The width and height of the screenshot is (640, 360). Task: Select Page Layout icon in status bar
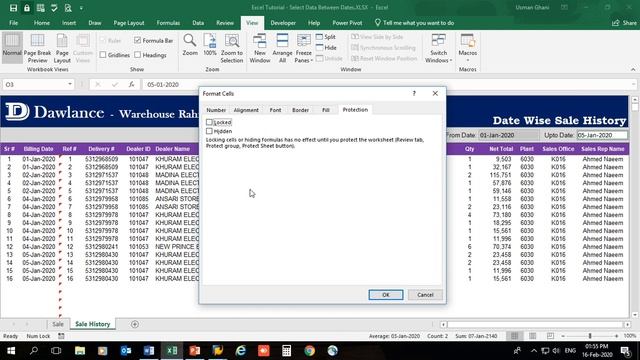pos(532,336)
